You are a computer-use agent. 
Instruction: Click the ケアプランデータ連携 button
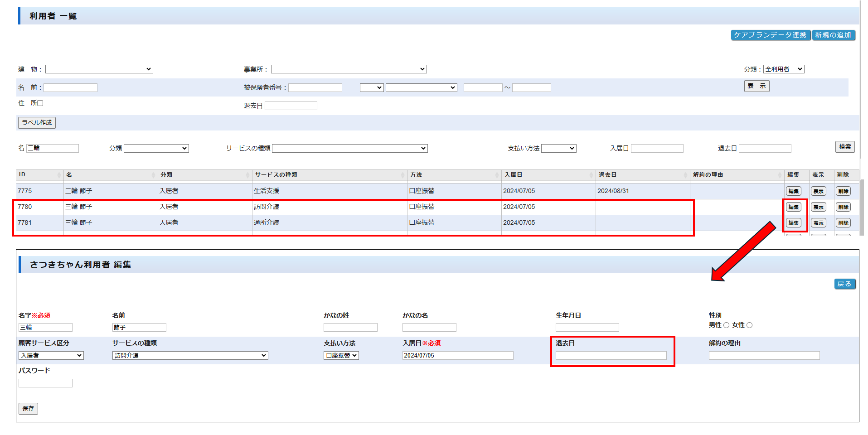pyautogui.click(x=770, y=35)
